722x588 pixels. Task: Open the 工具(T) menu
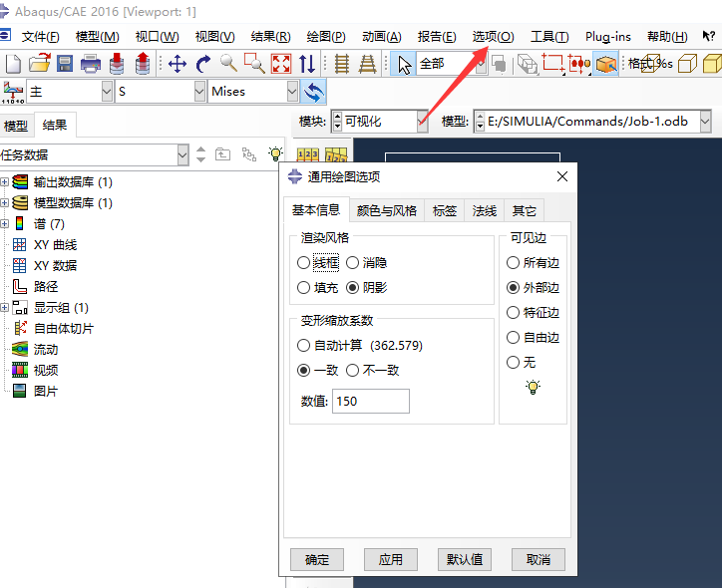point(549,37)
